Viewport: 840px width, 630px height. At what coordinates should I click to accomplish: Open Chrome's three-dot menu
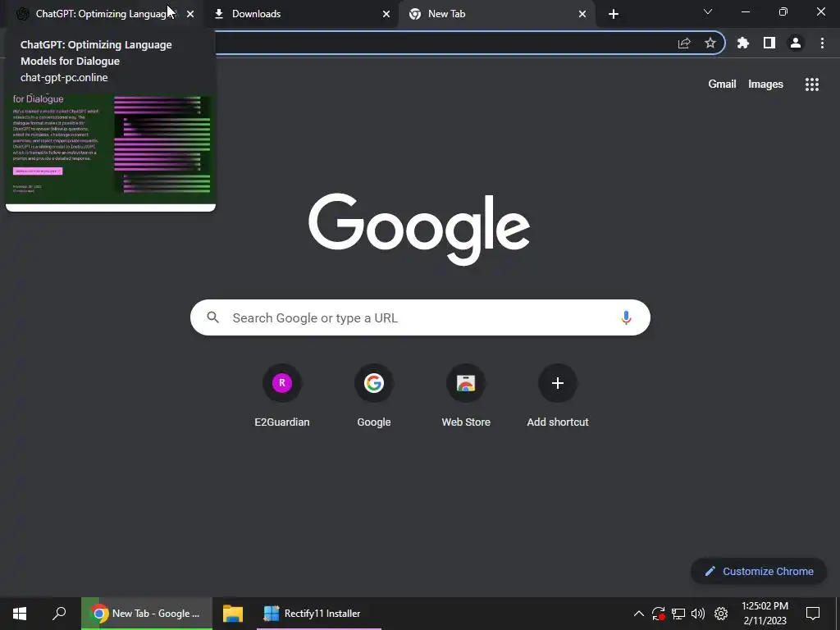(x=822, y=43)
